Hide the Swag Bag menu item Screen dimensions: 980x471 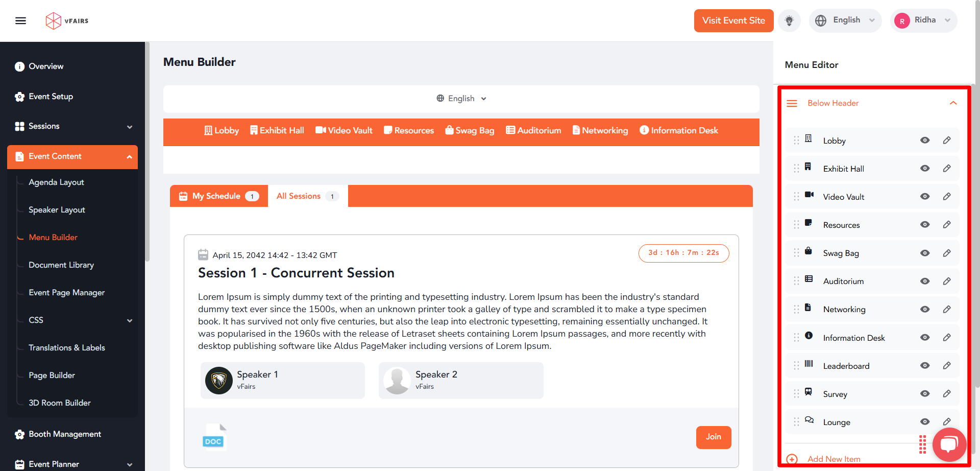click(x=925, y=253)
